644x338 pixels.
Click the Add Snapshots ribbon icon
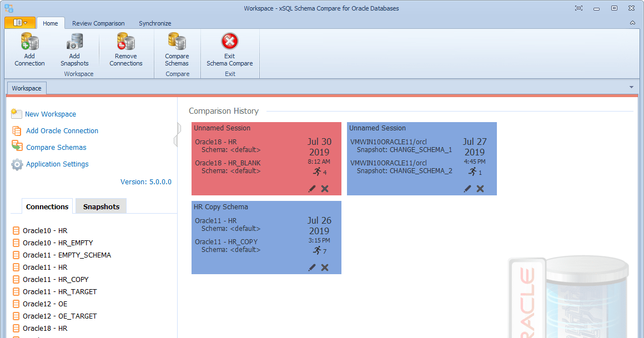(x=74, y=42)
